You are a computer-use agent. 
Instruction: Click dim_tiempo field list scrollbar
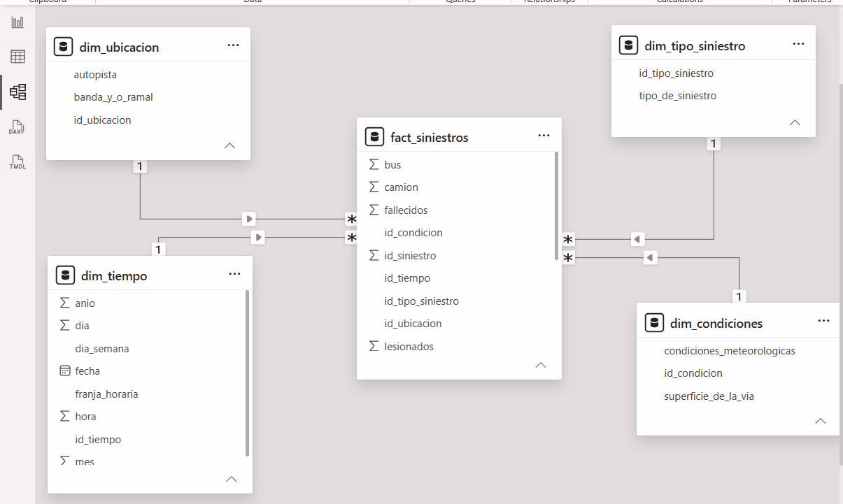[x=248, y=373]
